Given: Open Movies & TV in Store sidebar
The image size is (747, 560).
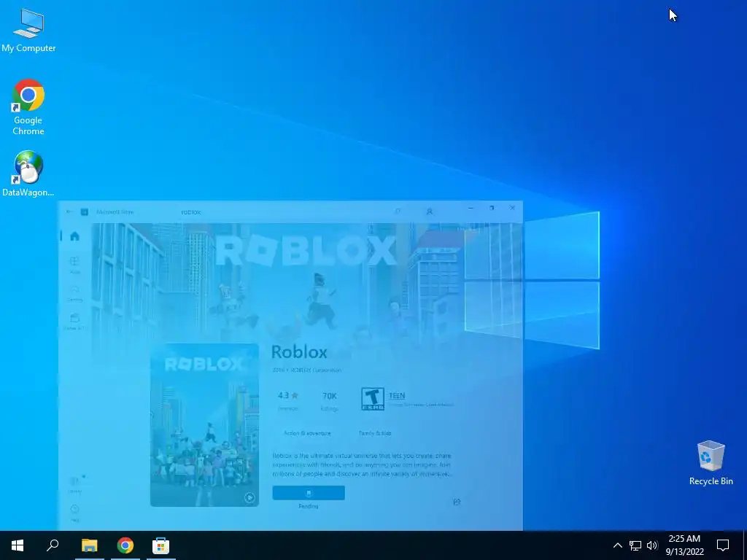Looking at the screenshot, I should click(x=75, y=322).
